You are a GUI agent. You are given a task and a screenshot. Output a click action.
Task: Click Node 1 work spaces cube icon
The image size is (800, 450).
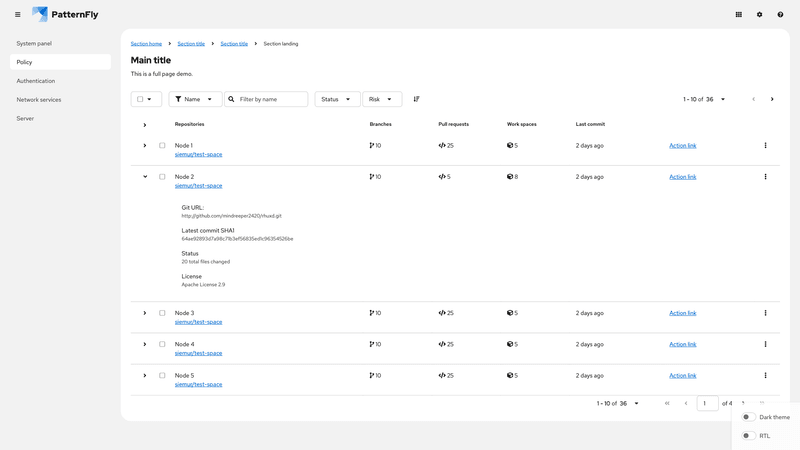[x=510, y=145]
